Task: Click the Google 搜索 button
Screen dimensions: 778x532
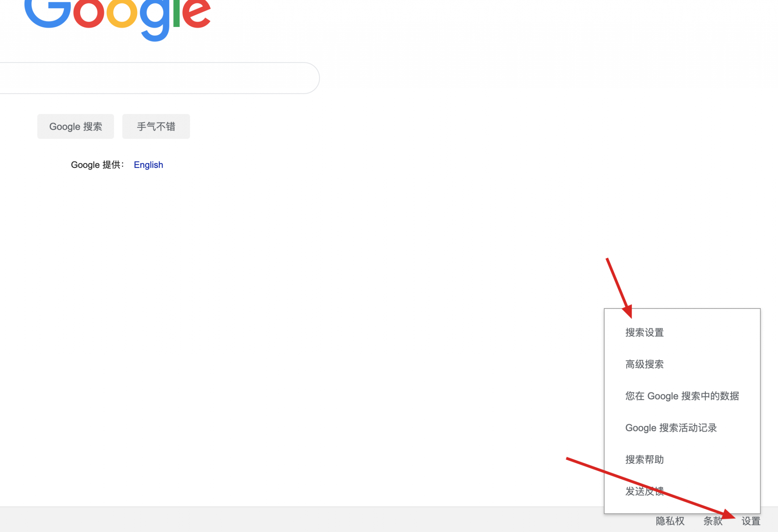Action: point(76,126)
